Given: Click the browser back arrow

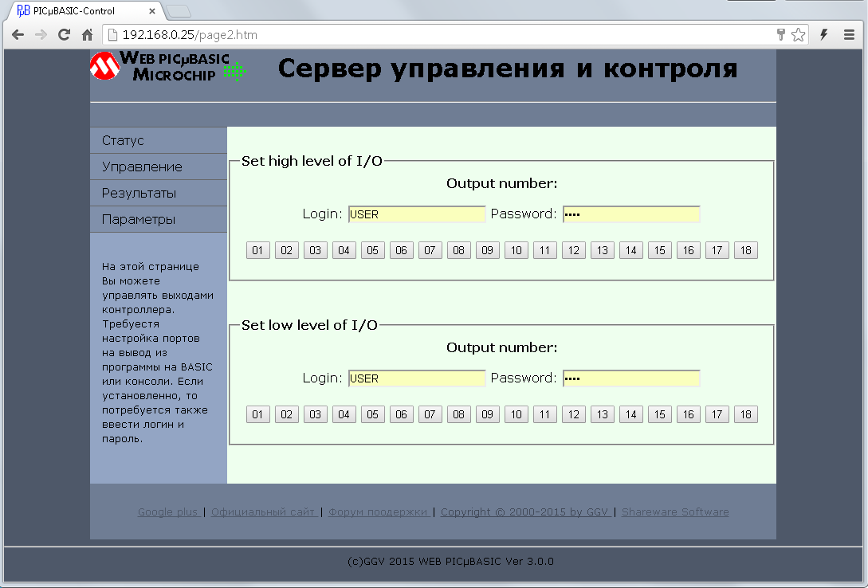Looking at the screenshot, I should (x=18, y=35).
